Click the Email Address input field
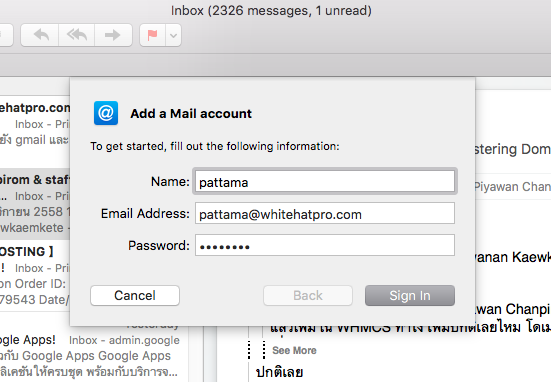Viewport: 551px width, 382px height. tap(325, 213)
